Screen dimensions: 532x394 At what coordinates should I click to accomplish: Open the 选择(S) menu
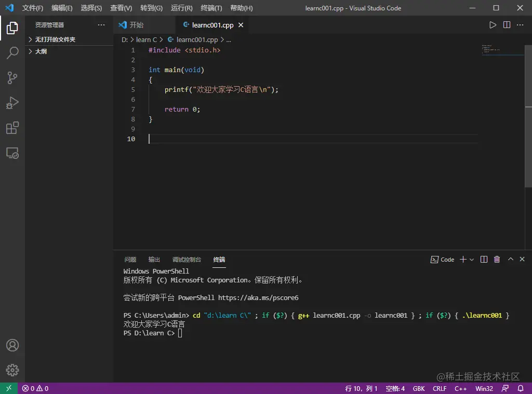coord(91,8)
